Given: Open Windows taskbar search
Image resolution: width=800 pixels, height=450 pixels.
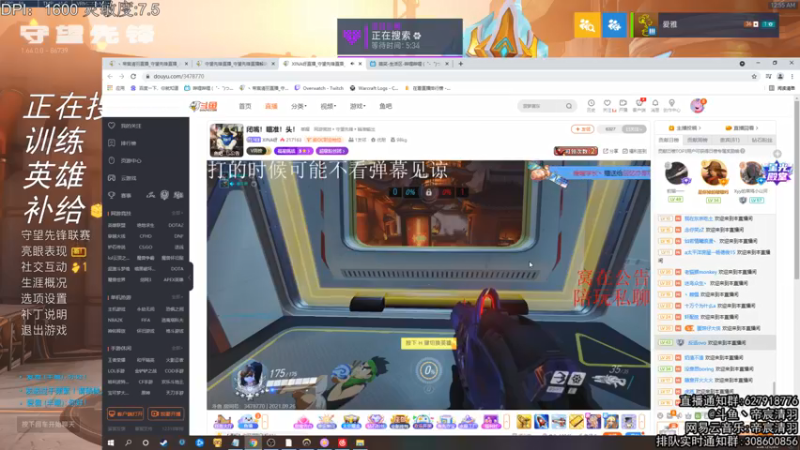Looking at the screenshot, I should coord(128,443).
